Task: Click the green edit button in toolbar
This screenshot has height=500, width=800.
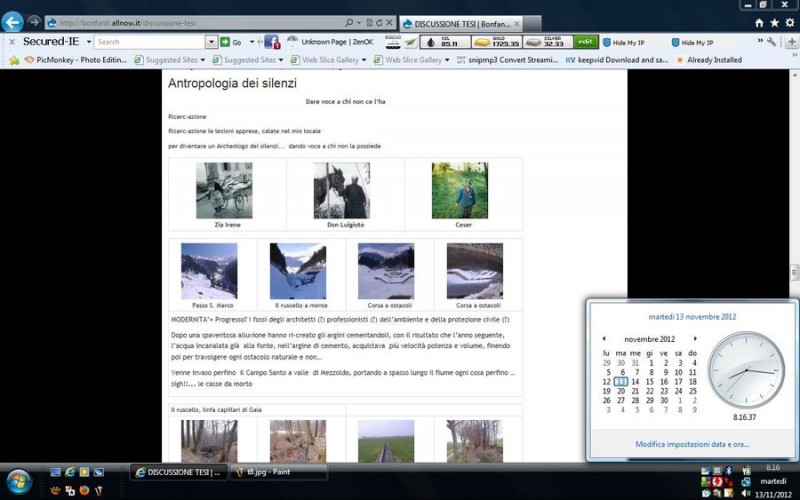Action: [x=586, y=42]
